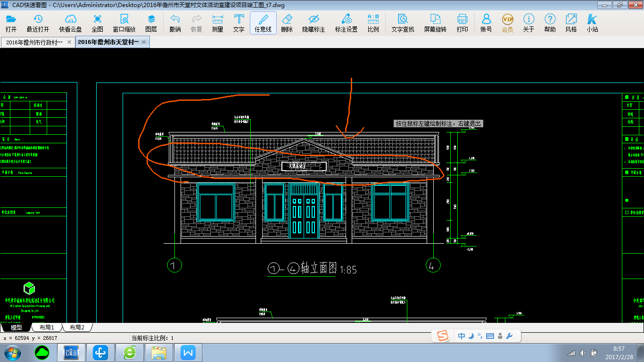
Task: Select the 2016年儋州市天堂村 file tab
Action: 108,42
